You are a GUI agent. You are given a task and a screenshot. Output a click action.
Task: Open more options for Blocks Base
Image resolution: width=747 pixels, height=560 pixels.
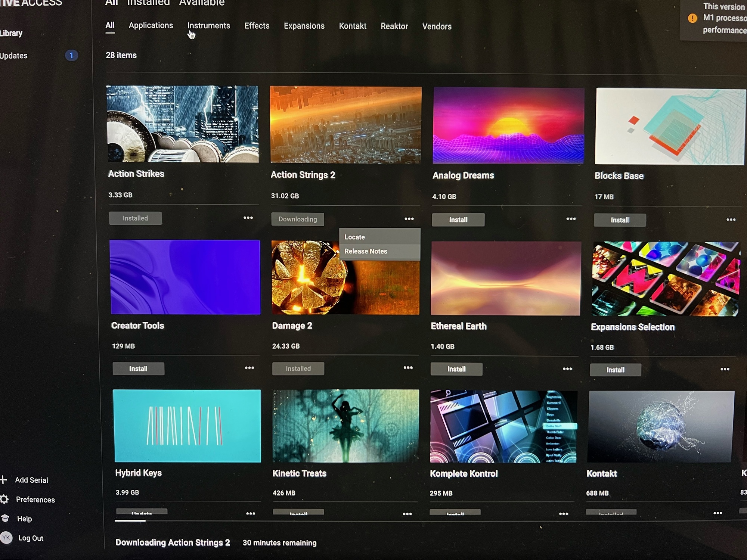point(731,220)
